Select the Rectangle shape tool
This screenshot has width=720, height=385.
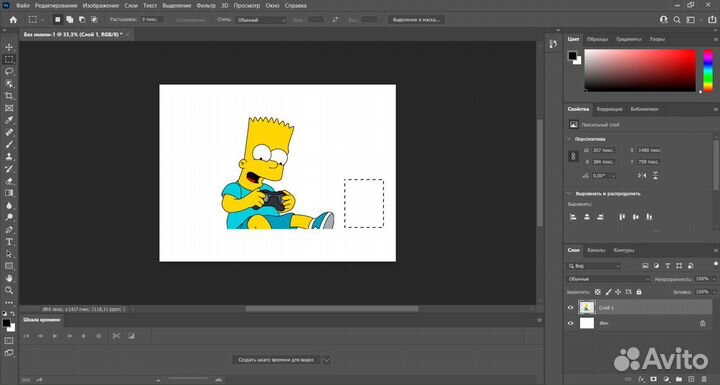click(x=9, y=266)
